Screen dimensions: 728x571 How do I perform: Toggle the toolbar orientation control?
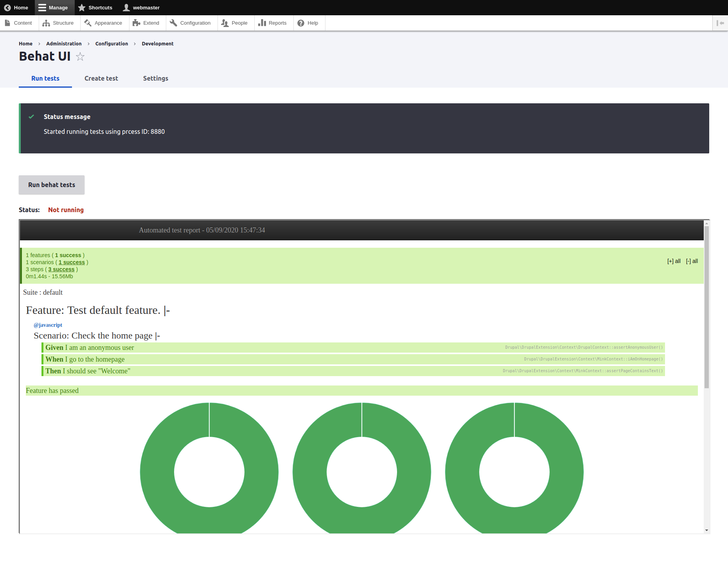(x=721, y=23)
